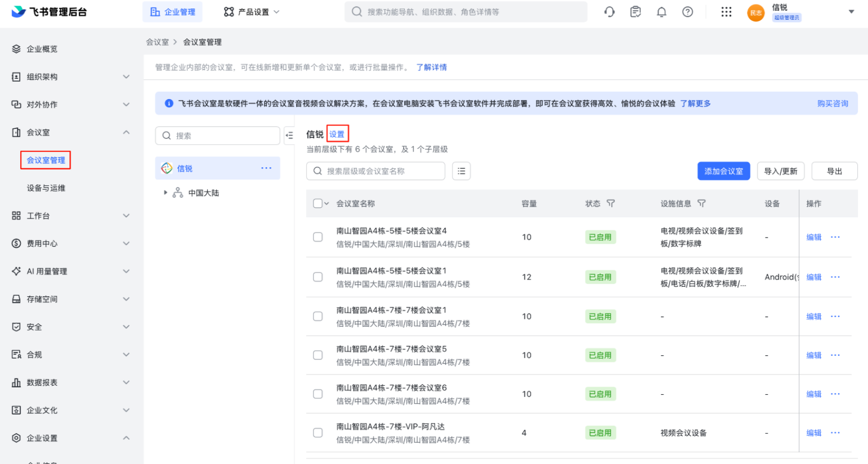Select the 7楼-VIP-阿凡达 row checkbox

click(x=318, y=433)
